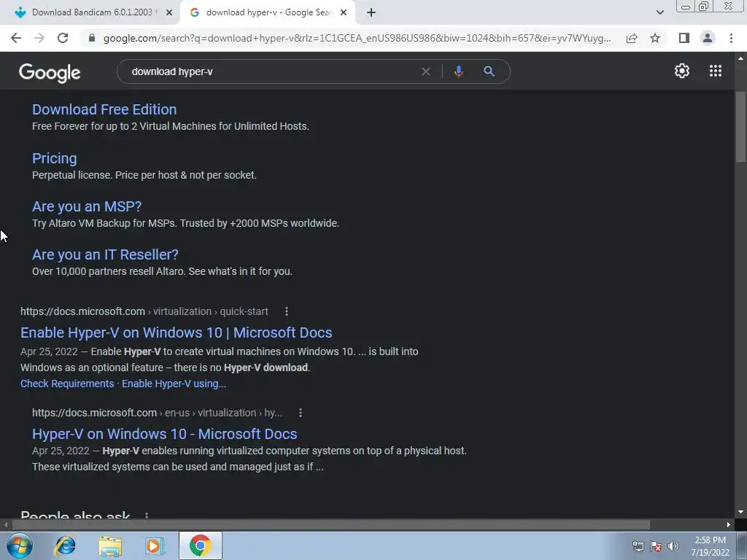Close the Google Search tab
This screenshot has height=560, width=747.
[344, 13]
